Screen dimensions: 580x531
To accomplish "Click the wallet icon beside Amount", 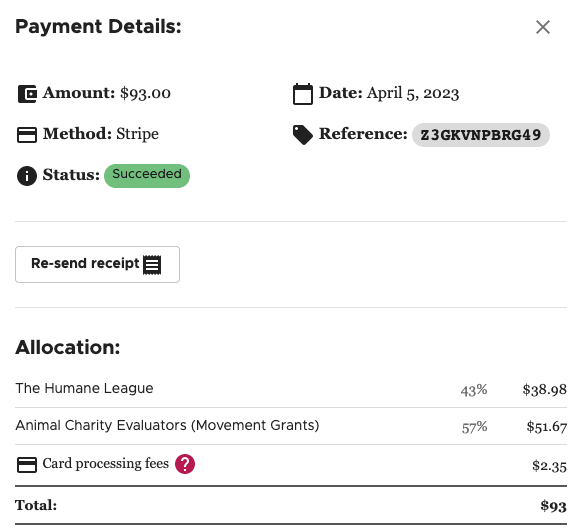I will (x=27, y=94).
